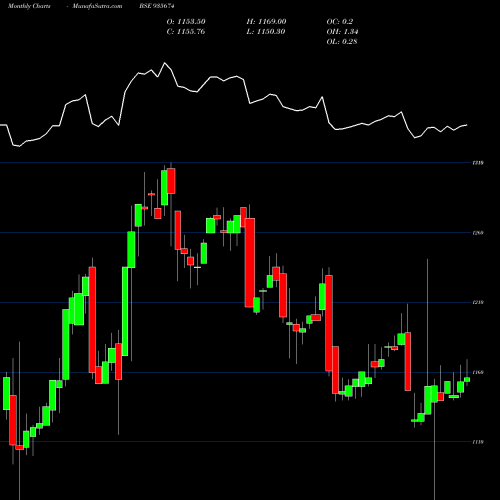Click the "Monthly Charts" title text
This screenshot has width=500, height=500.
click(29, 6)
